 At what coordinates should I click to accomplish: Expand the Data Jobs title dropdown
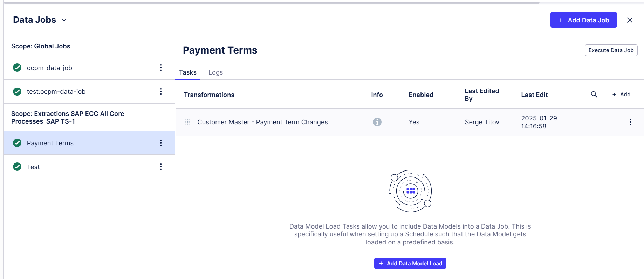tap(64, 20)
